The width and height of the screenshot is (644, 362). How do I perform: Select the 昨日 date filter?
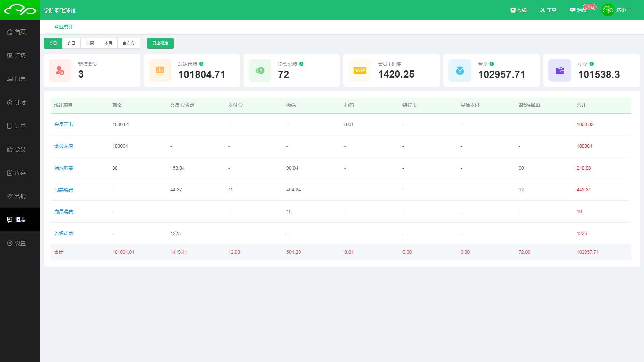coord(71,43)
